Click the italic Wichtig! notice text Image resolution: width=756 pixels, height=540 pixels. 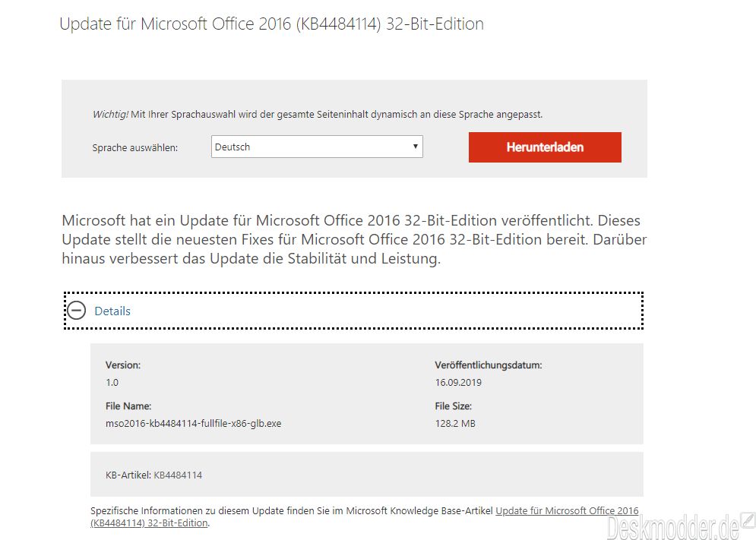click(x=110, y=115)
